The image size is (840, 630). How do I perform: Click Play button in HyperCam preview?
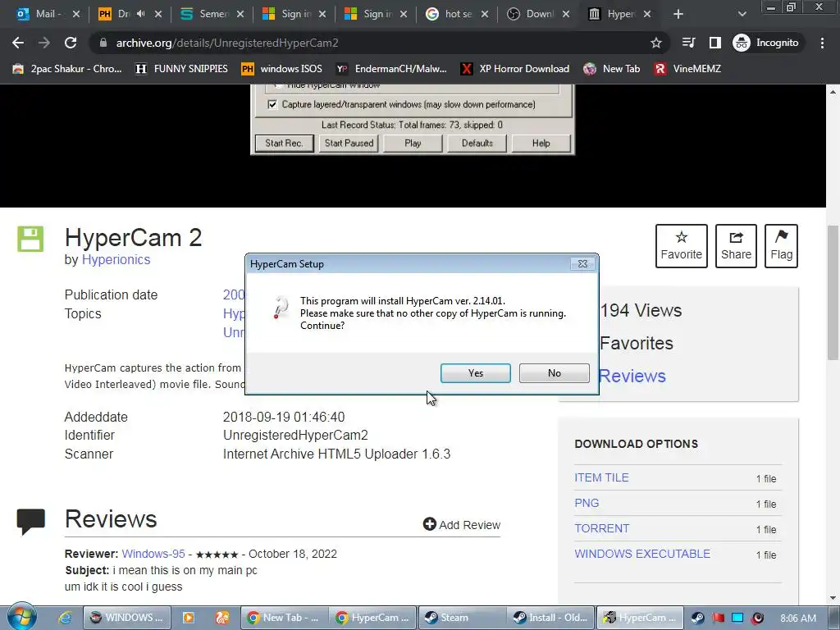(413, 143)
